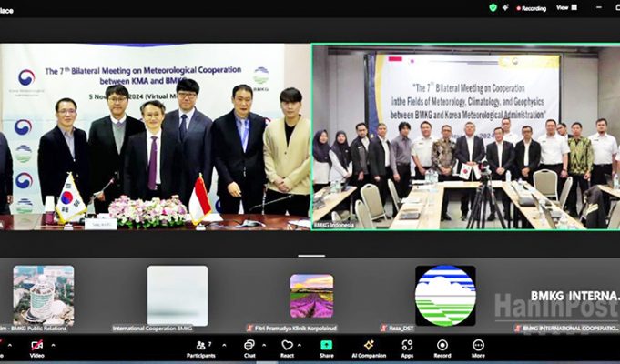The height and width of the screenshot is (364, 620).
Task: Click the green encryption shield icon
Action: pyautogui.click(x=493, y=7)
